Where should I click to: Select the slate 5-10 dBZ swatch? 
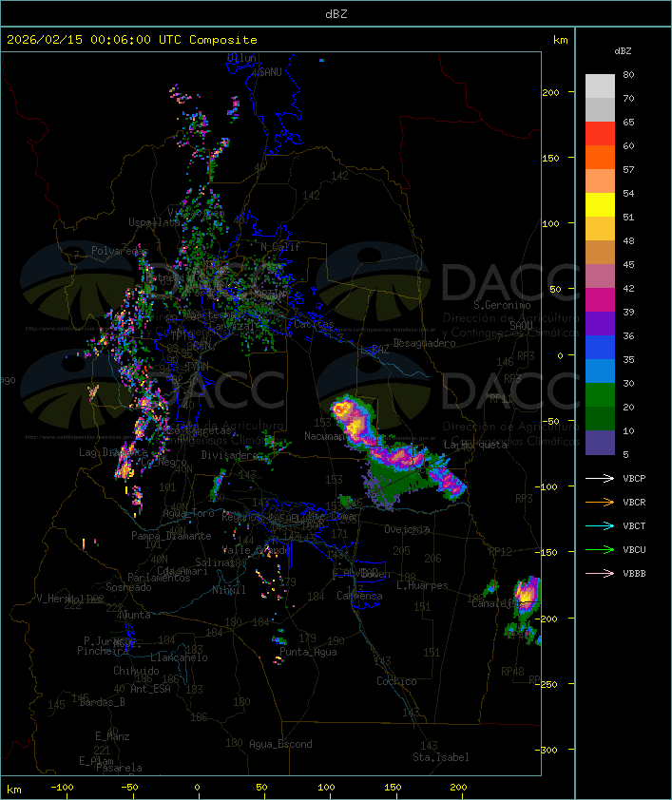(600, 443)
